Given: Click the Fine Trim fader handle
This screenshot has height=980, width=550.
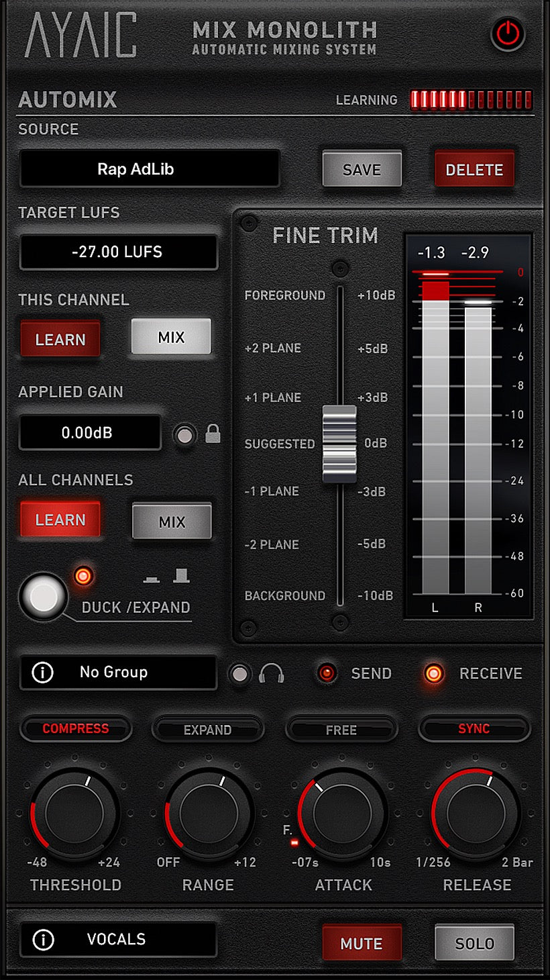Looking at the screenshot, I should tap(339, 444).
